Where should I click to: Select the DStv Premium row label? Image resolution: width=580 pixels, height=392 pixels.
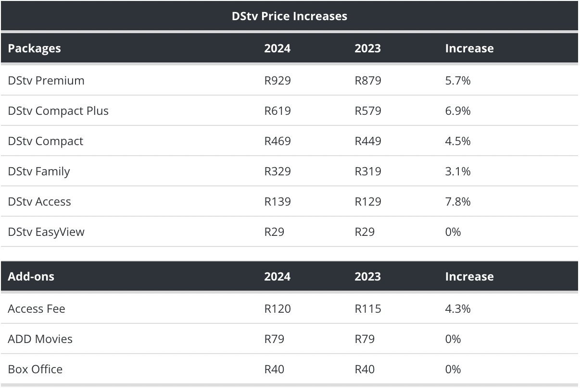point(46,81)
